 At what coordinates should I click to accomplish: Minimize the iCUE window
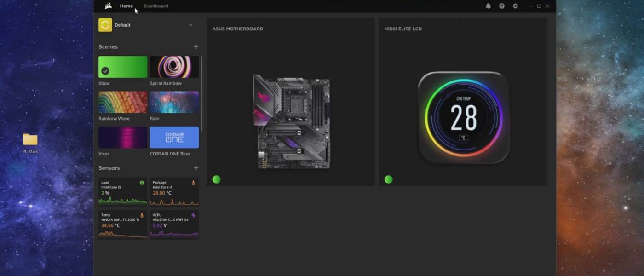pyautogui.click(x=531, y=6)
